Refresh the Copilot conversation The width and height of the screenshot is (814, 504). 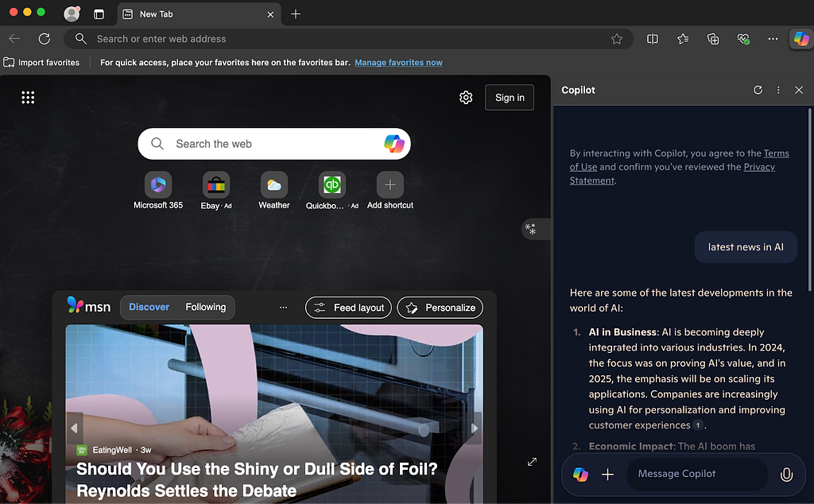pos(758,90)
